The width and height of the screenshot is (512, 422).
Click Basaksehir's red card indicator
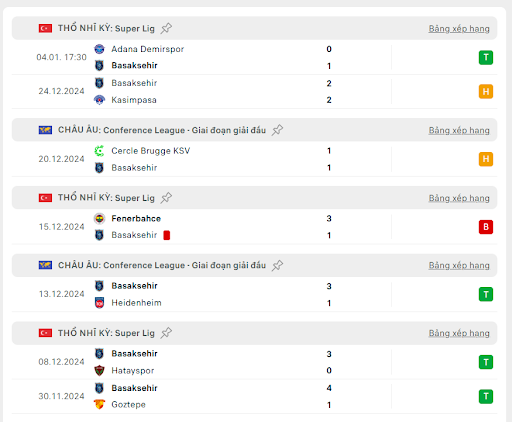coord(167,235)
